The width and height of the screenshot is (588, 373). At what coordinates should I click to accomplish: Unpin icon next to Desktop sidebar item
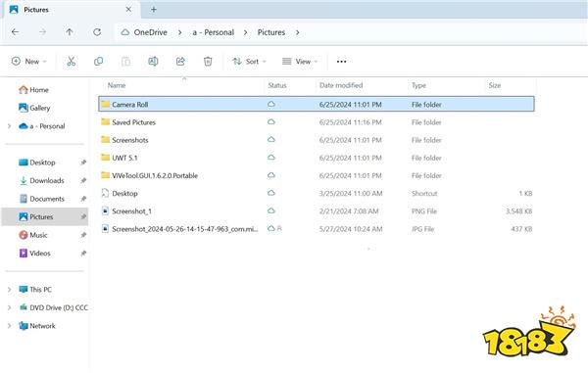tap(83, 163)
